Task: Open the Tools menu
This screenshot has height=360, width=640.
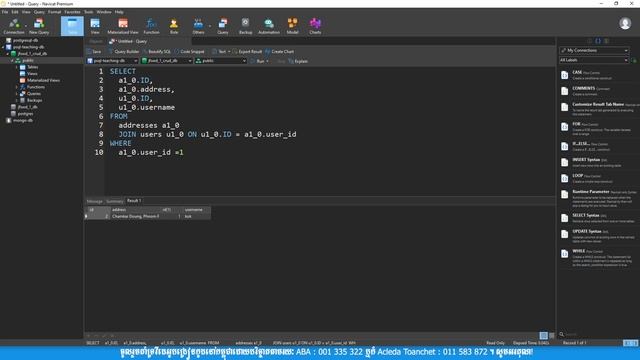Action: [x=88, y=12]
